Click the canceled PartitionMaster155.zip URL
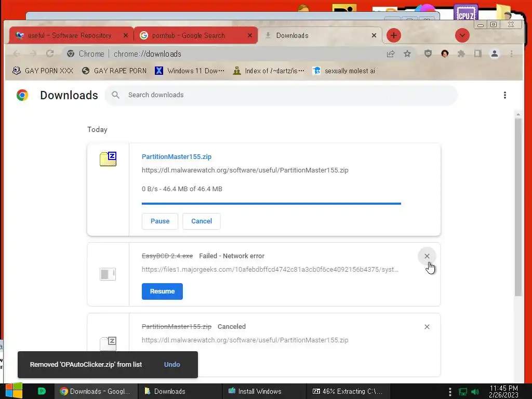The height and width of the screenshot is (399, 532). [245, 340]
